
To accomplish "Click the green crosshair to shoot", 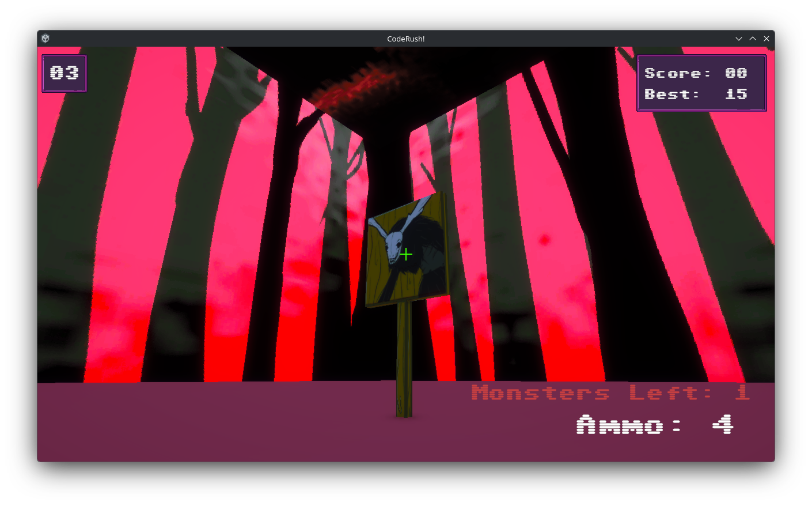I will click(406, 254).
